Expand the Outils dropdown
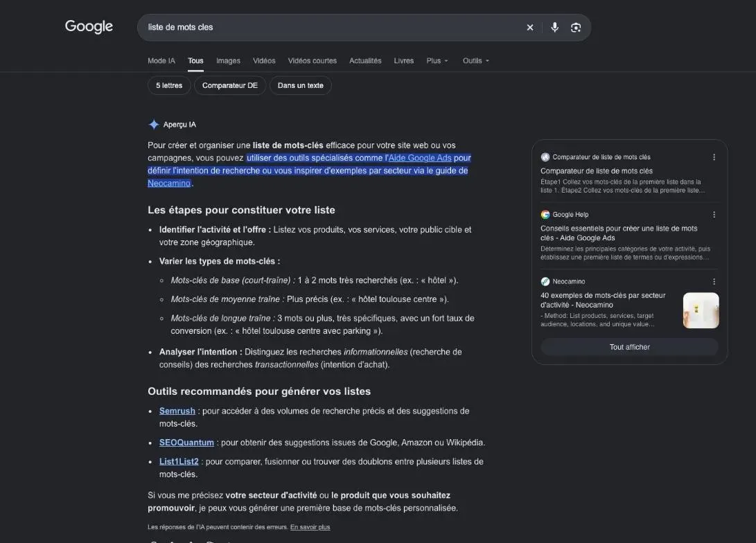 tap(476, 61)
